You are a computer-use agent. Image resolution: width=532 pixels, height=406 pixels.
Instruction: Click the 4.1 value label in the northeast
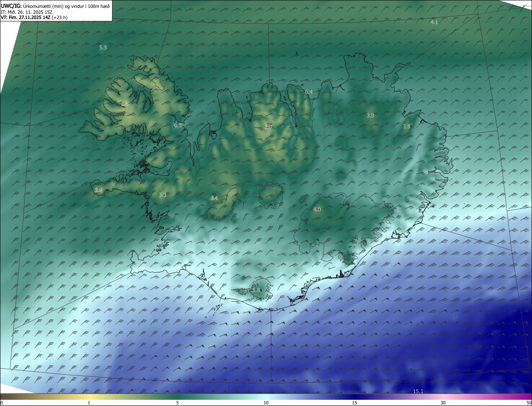434,22
